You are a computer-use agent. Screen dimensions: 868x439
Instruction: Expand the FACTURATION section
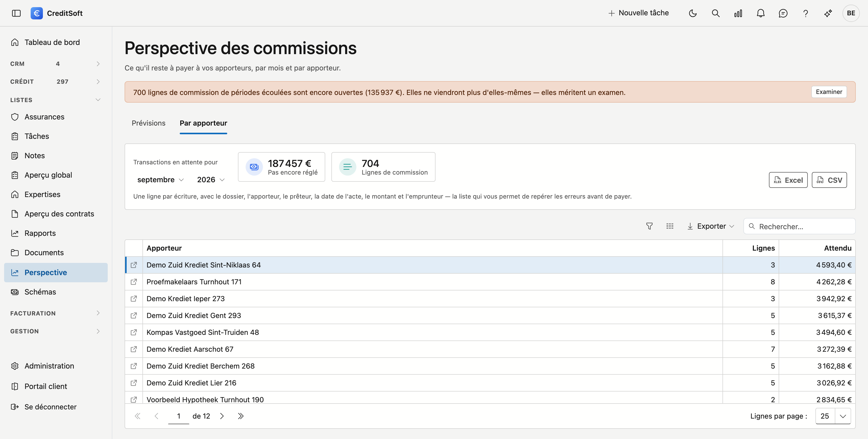pyautogui.click(x=56, y=313)
